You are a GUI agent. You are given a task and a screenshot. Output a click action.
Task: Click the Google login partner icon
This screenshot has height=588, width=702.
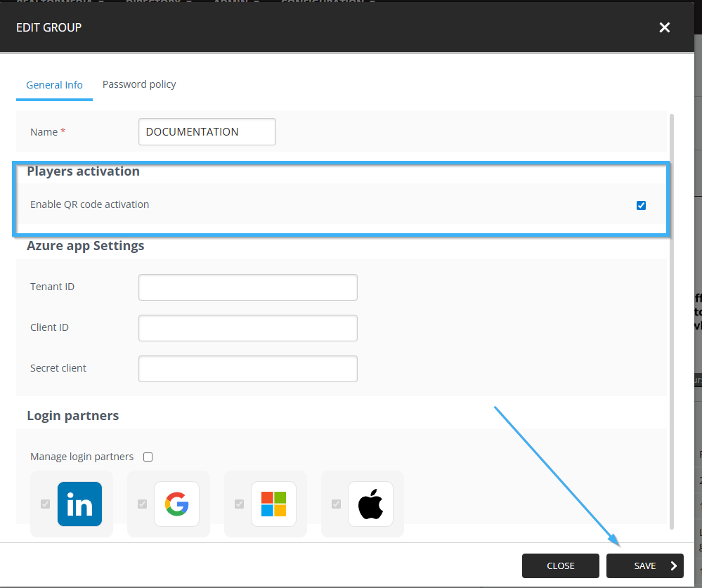(x=176, y=504)
